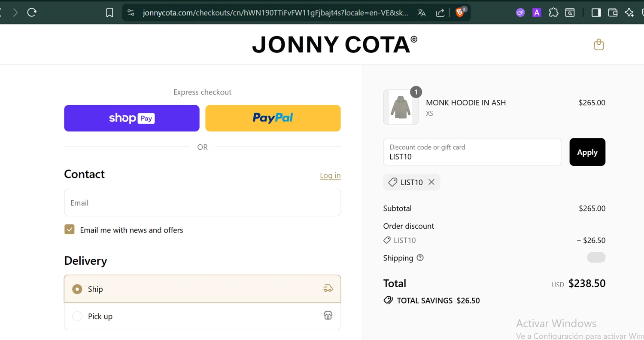This screenshot has width=644, height=340.
Task: Click the browser address bar URL
Action: tap(276, 13)
